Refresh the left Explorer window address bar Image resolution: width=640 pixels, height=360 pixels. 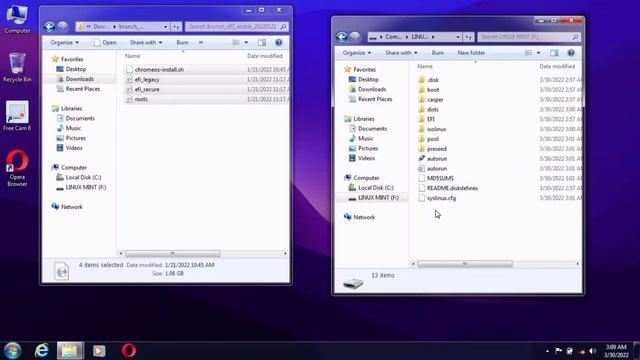tap(176, 27)
